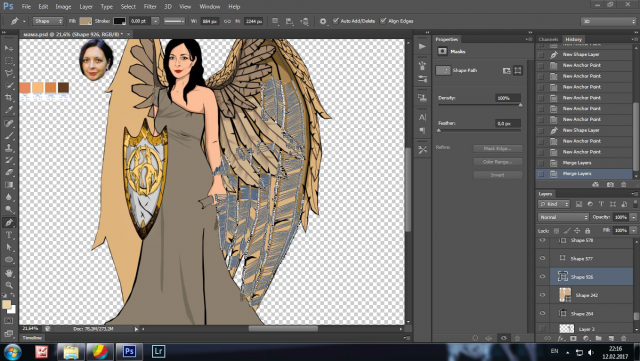640x361 pixels.
Task: Toggle Align Edges checkbox
Action: tap(383, 20)
